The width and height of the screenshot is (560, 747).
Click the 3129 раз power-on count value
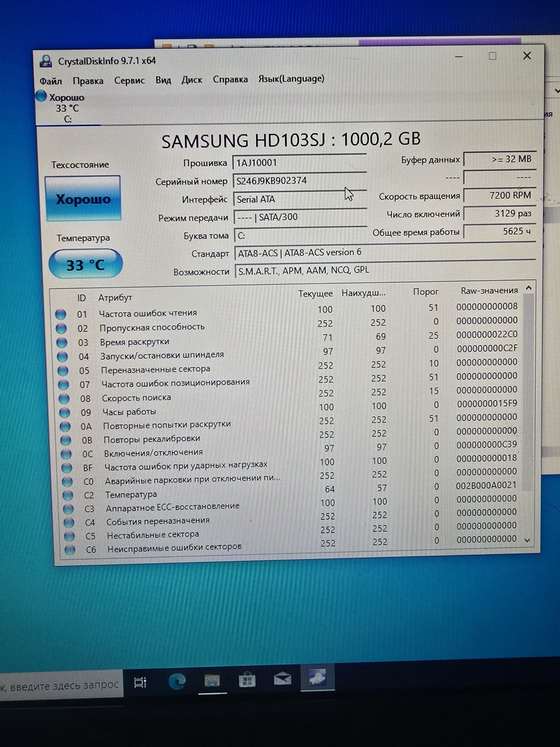pos(500,213)
